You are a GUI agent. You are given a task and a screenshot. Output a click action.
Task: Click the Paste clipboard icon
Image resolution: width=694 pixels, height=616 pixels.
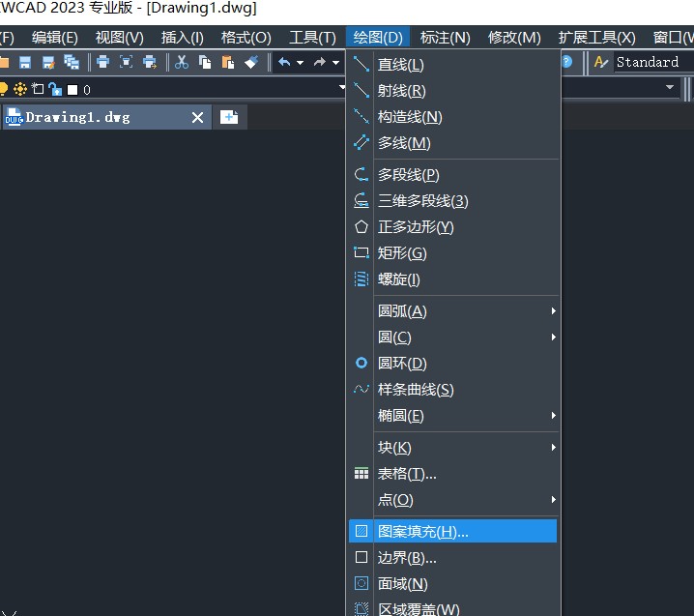(227, 62)
